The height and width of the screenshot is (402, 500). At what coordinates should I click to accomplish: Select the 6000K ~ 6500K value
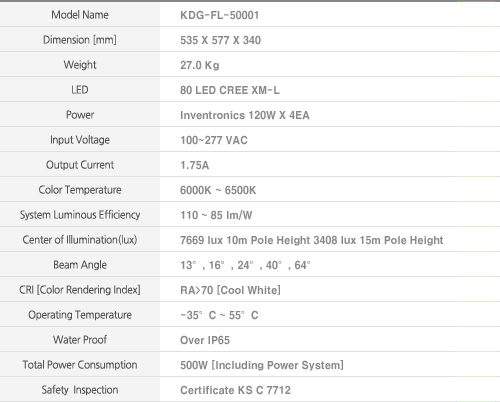218,190
